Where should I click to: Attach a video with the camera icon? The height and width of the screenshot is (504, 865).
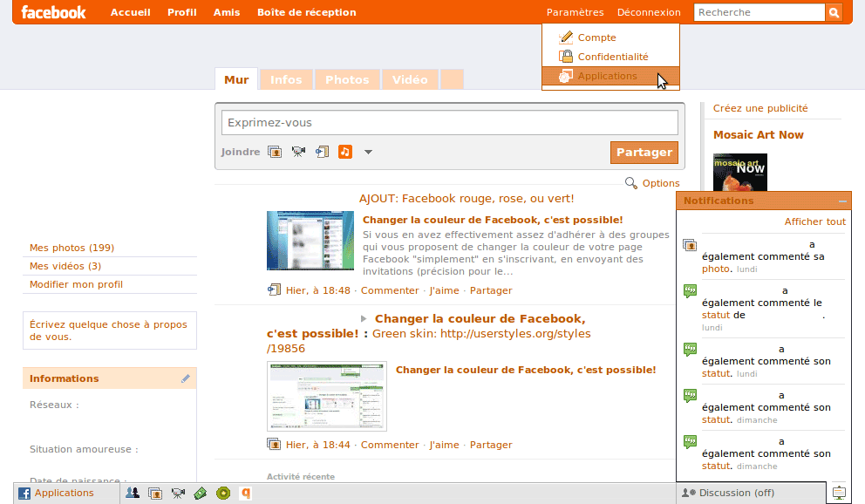click(298, 151)
